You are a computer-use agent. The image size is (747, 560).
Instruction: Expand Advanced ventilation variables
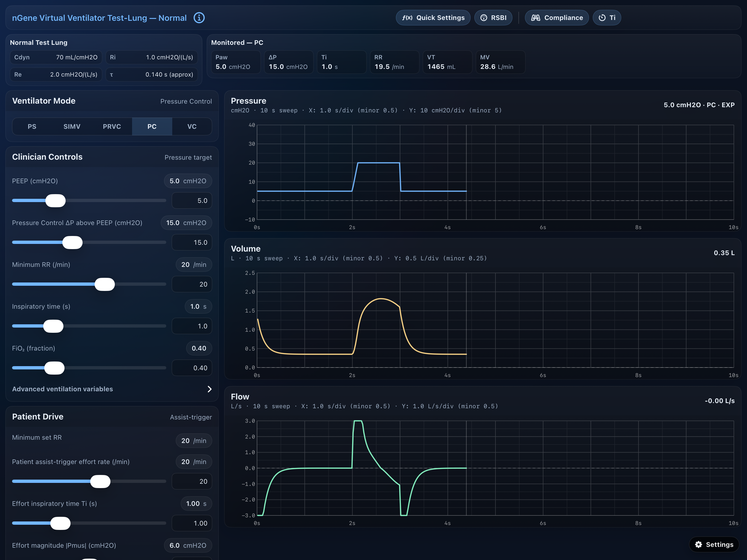coord(112,389)
